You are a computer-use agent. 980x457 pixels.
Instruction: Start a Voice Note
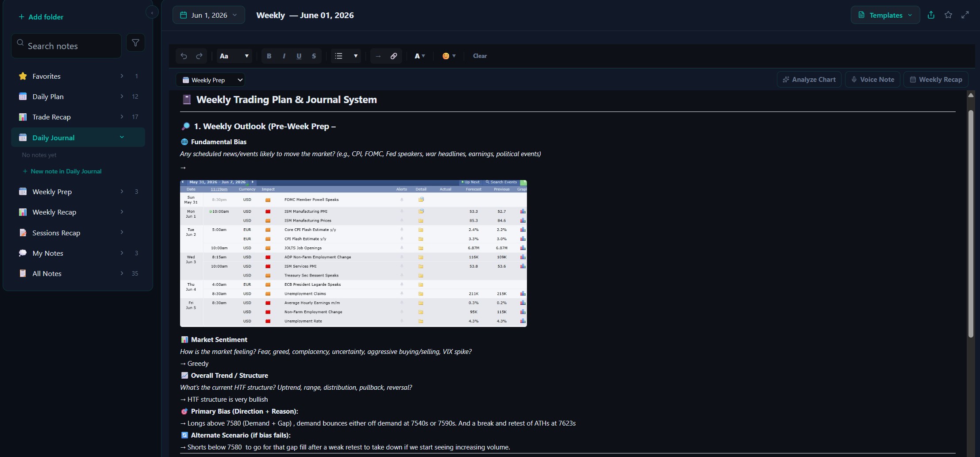[872, 80]
